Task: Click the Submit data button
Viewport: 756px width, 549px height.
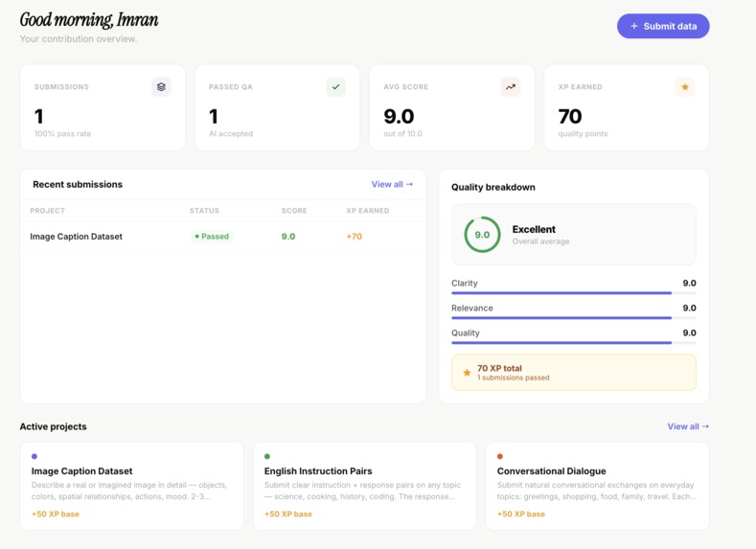Action: pos(663,26)
